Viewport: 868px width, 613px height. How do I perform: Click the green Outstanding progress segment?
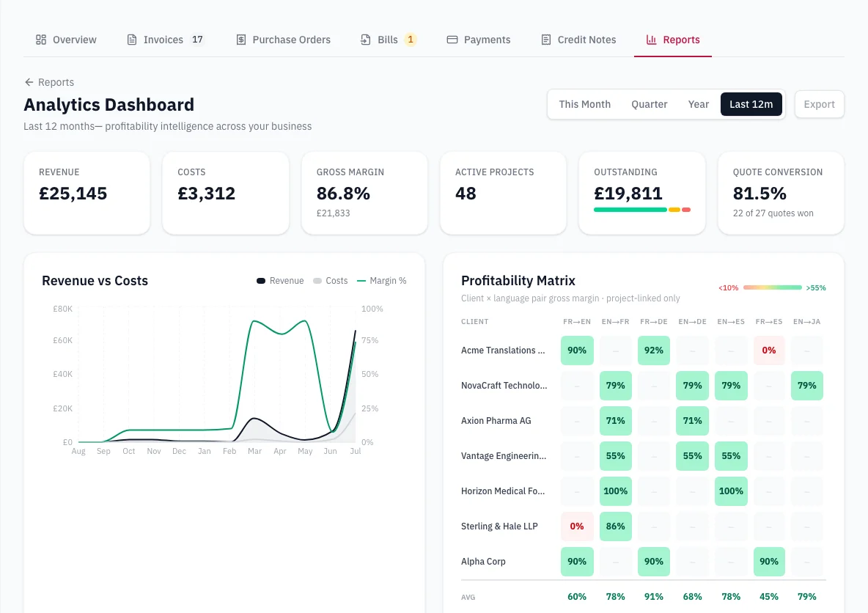click(630, 210)
